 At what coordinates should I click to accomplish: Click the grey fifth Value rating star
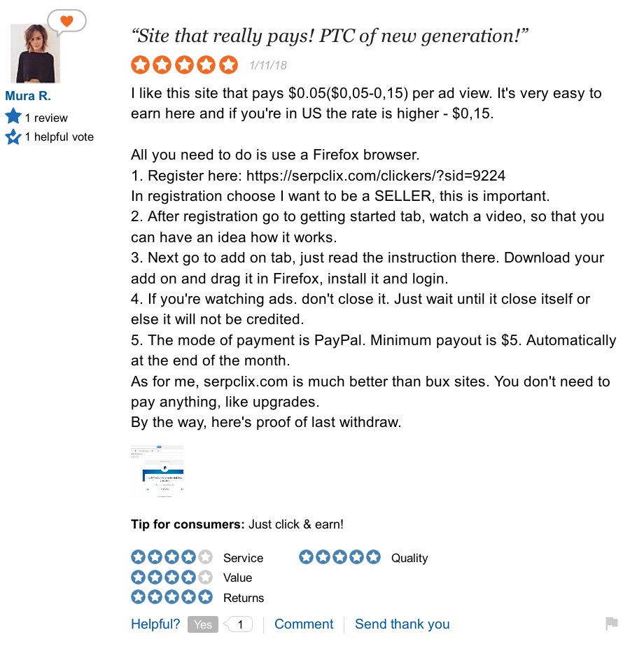point(205,577)
